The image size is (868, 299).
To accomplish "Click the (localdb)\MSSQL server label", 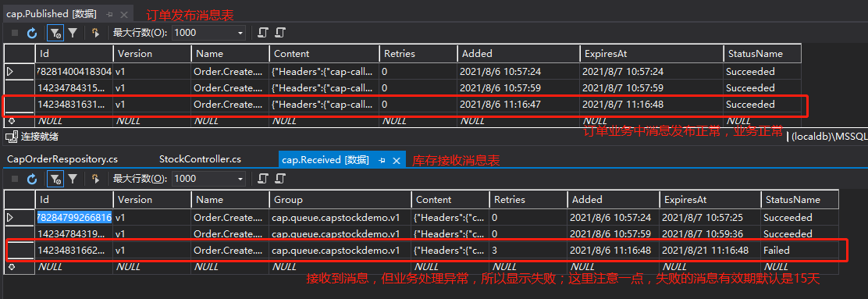I will click(829, 136).
